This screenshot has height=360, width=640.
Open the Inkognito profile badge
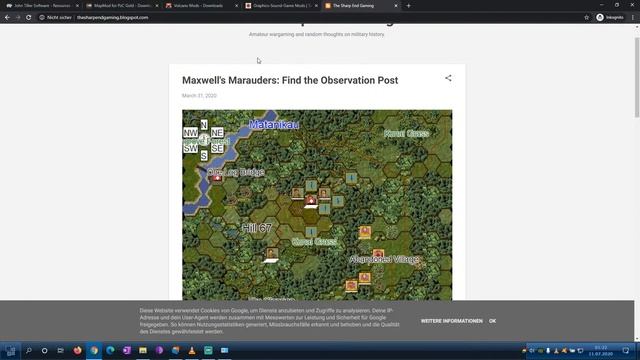pyautogui.click(x=610, y=18)
